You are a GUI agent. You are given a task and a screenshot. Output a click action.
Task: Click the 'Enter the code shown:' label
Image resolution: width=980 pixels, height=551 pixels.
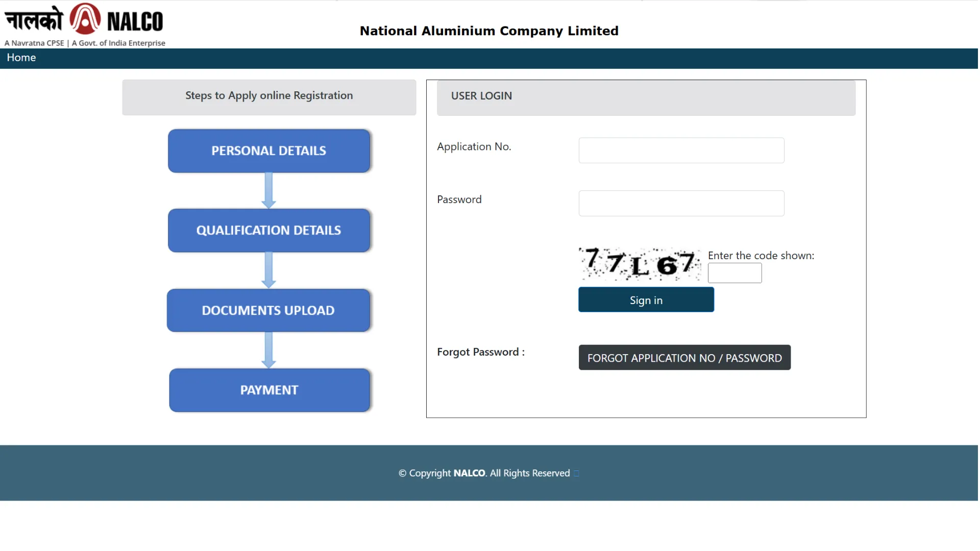[761, 256]
